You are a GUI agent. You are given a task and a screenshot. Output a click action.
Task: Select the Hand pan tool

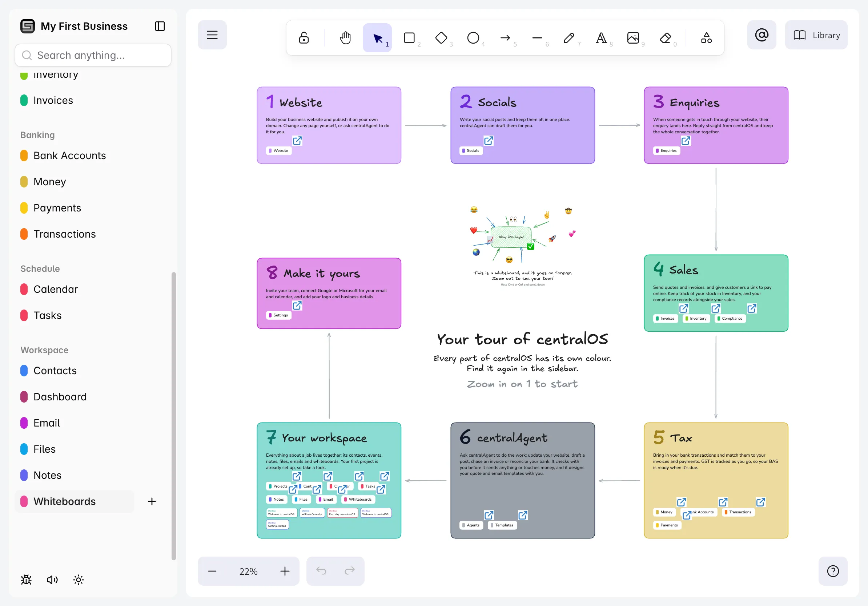[345, 38]
